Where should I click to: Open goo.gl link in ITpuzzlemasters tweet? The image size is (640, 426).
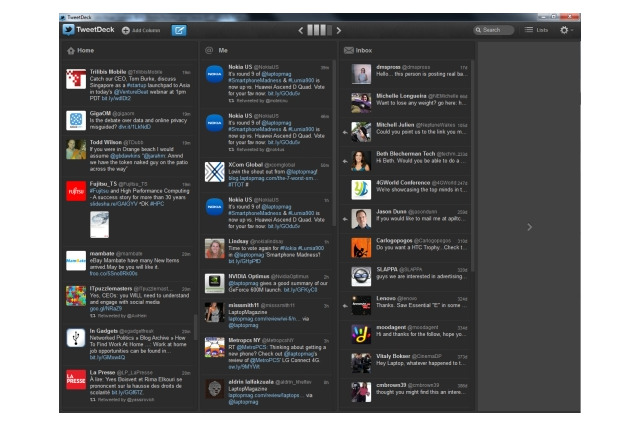pos(106,309)
